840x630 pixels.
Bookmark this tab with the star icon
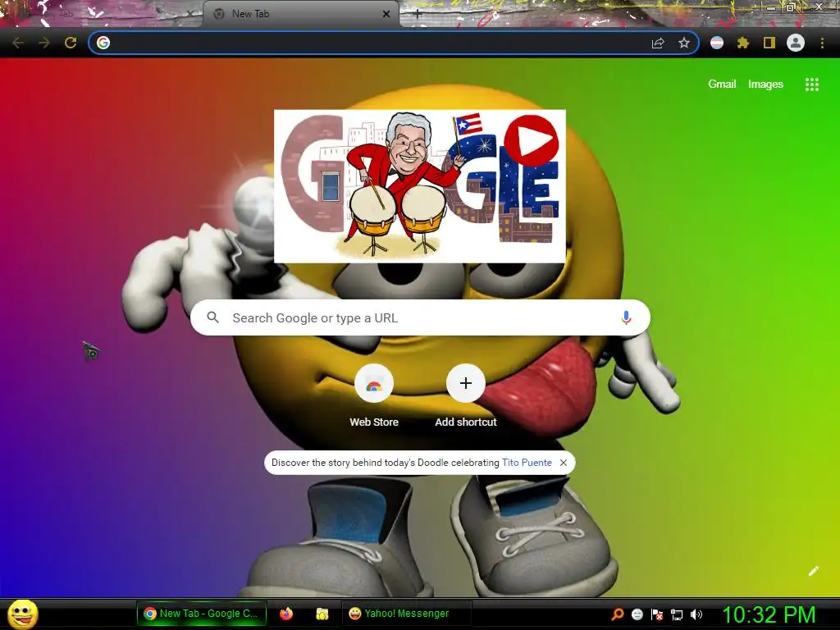click(684, 43)
